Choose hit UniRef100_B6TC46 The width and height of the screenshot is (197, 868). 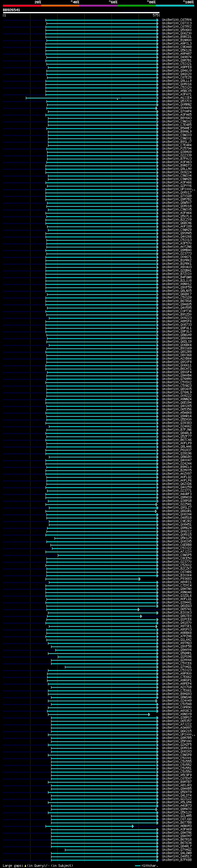pos(177,440)
